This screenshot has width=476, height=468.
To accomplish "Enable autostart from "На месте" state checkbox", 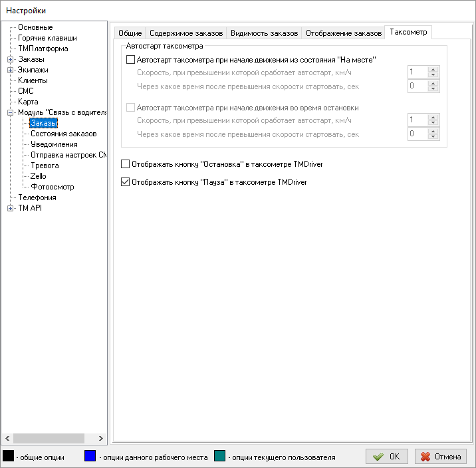I will (130, 59).
